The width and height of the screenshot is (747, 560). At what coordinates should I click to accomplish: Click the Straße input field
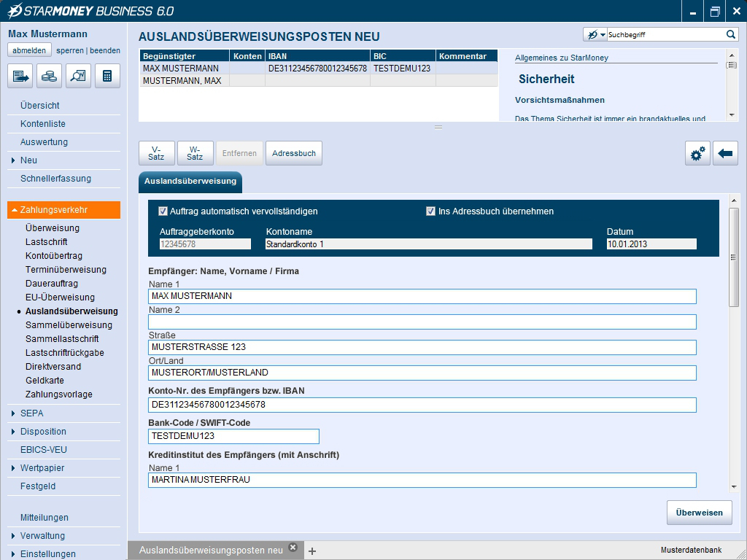tap(422, 347)
